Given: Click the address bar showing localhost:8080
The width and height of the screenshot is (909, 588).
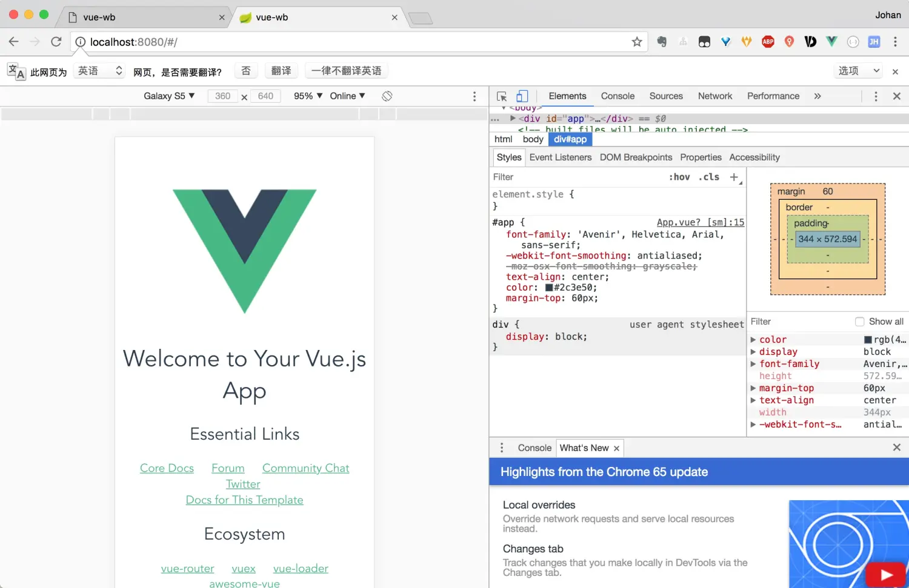Looking at the screenshot, I should click(x=358, y=42).
